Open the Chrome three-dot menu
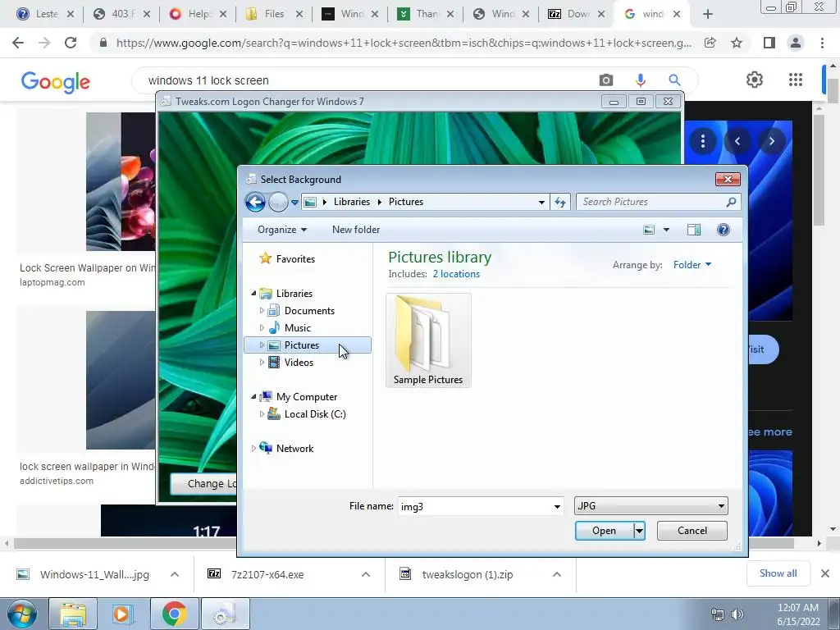 [x=822, y=43]
